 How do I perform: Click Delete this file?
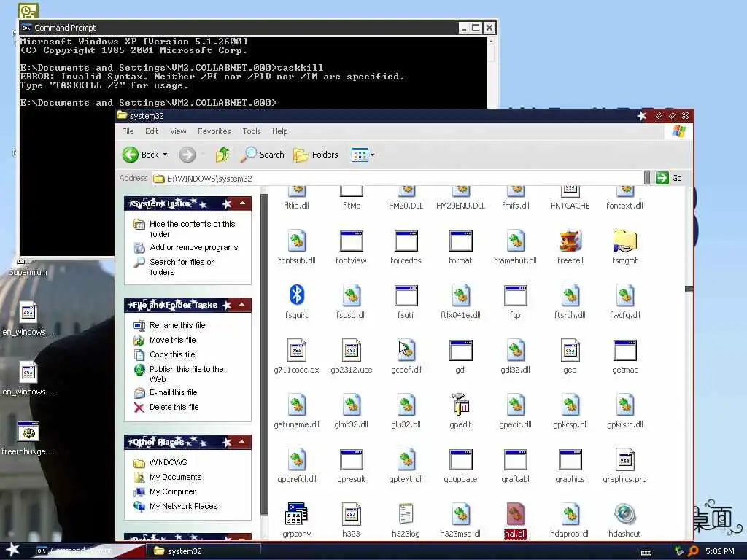[174, 407]
